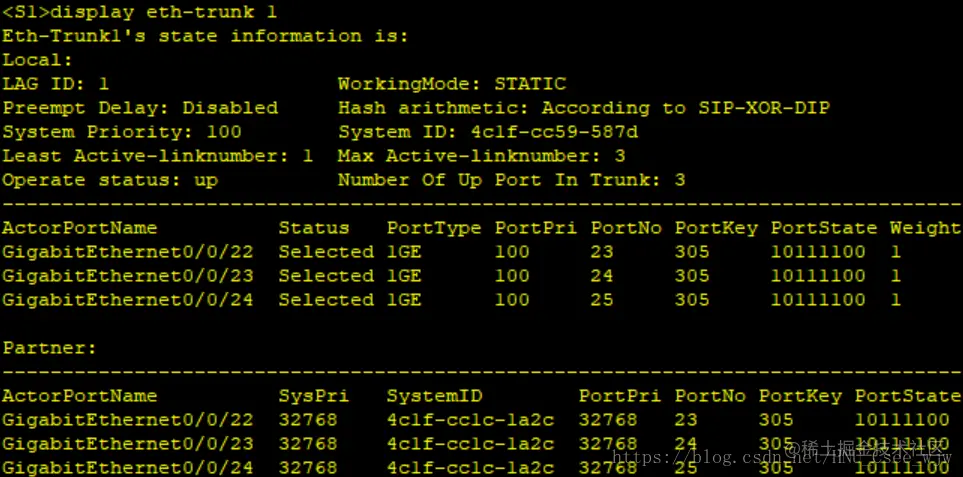Select 'PortNo' header in Partner table
Image resolution: width=963 pixels, height=477 pixels.
(x=711, y=397)
